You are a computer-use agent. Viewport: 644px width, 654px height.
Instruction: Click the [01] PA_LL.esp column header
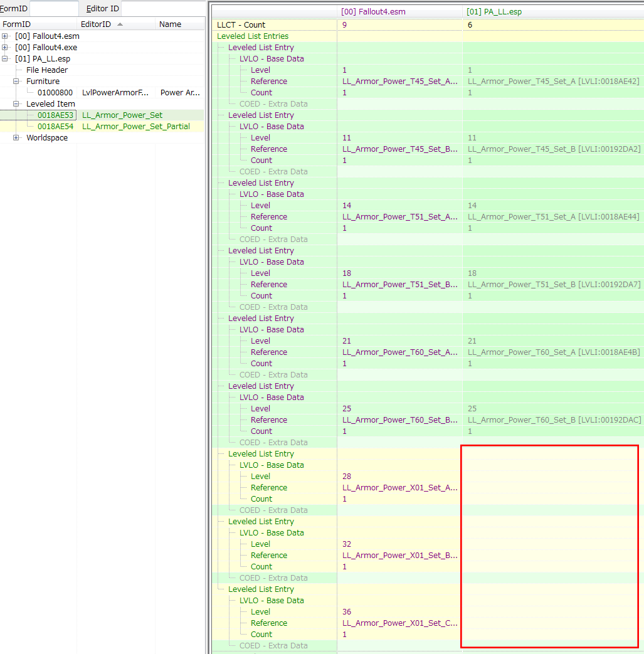[553, 12]
